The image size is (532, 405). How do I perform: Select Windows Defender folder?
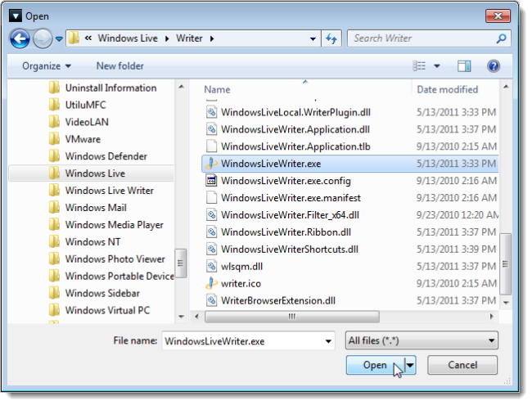106,156
